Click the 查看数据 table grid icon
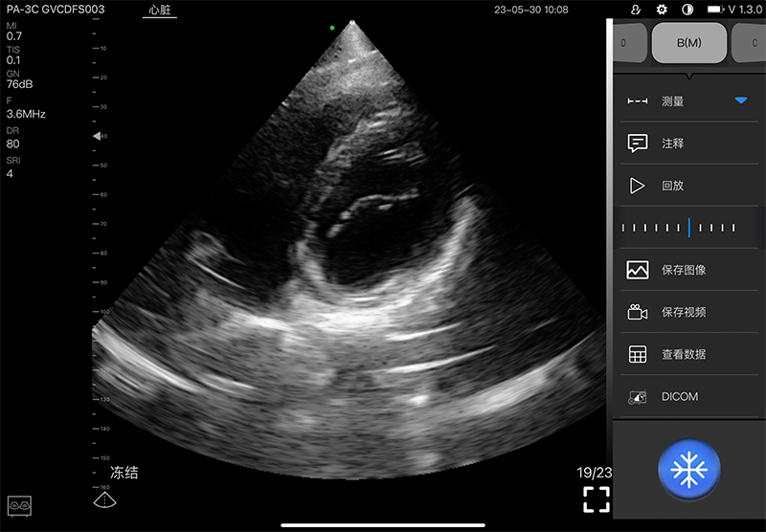The image size is (766, 532). pos(638,354)
